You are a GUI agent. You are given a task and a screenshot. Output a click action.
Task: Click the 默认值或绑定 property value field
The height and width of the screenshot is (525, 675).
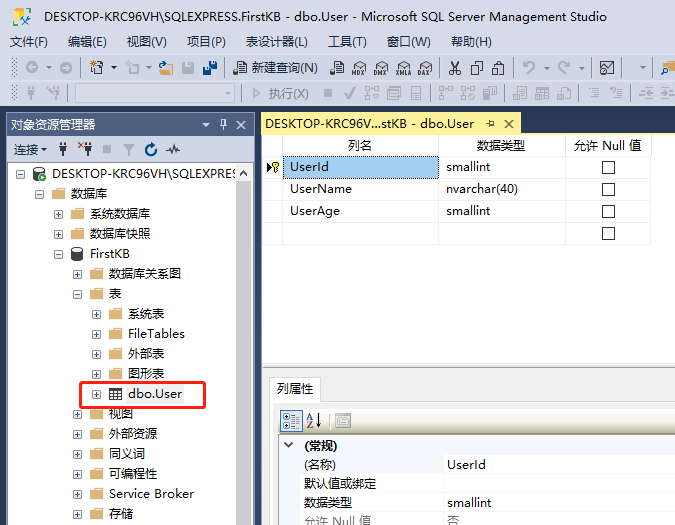(x=560, y=484)
